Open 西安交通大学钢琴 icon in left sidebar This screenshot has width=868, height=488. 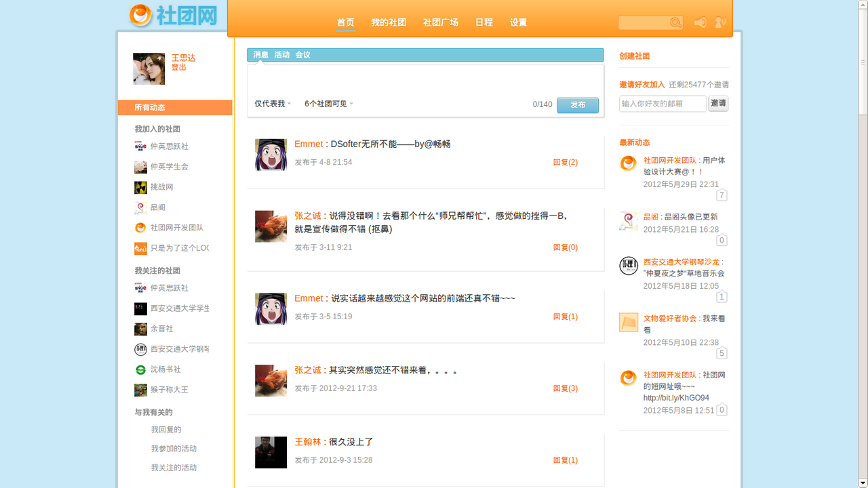[140, 349]
